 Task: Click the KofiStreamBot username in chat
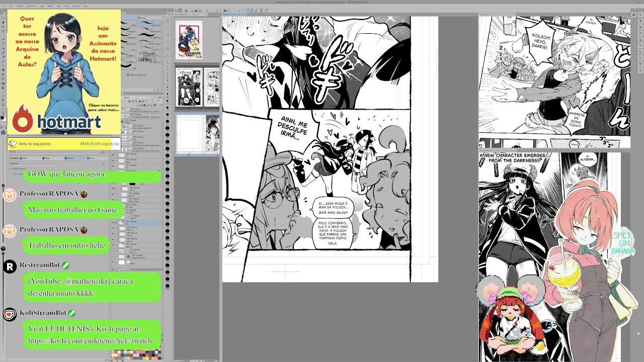(x=43, y=313)
